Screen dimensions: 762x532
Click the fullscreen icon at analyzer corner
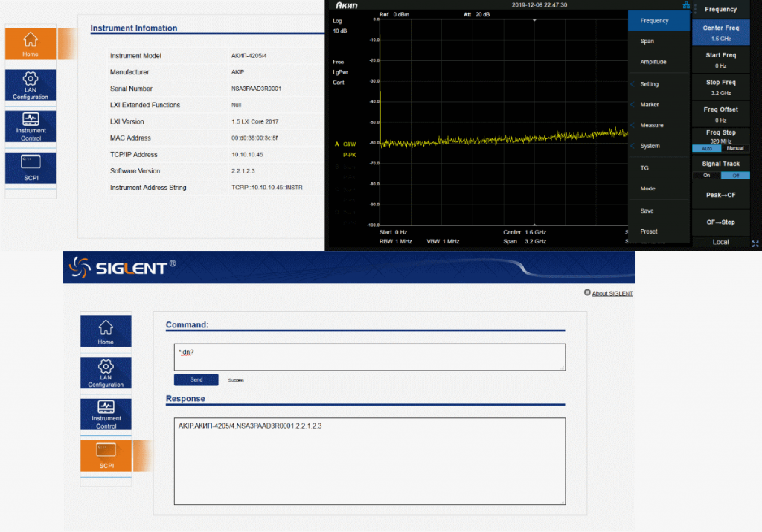(755, 244)
